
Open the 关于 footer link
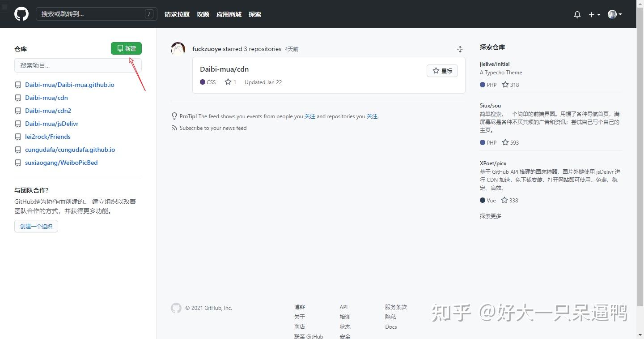pyautogui.click(x=300, y=317)
